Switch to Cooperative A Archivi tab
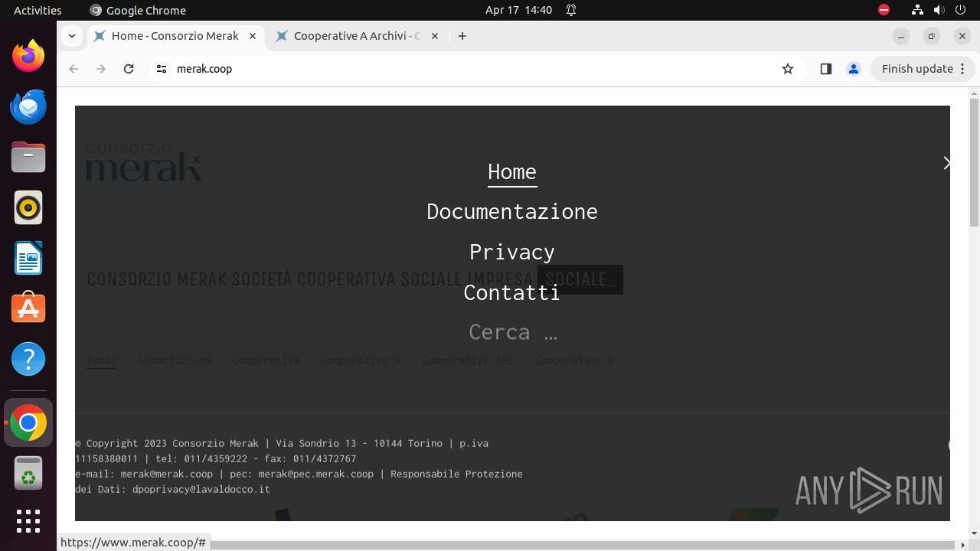This screenshot has width=980, height=551. [x=357, y=36]
